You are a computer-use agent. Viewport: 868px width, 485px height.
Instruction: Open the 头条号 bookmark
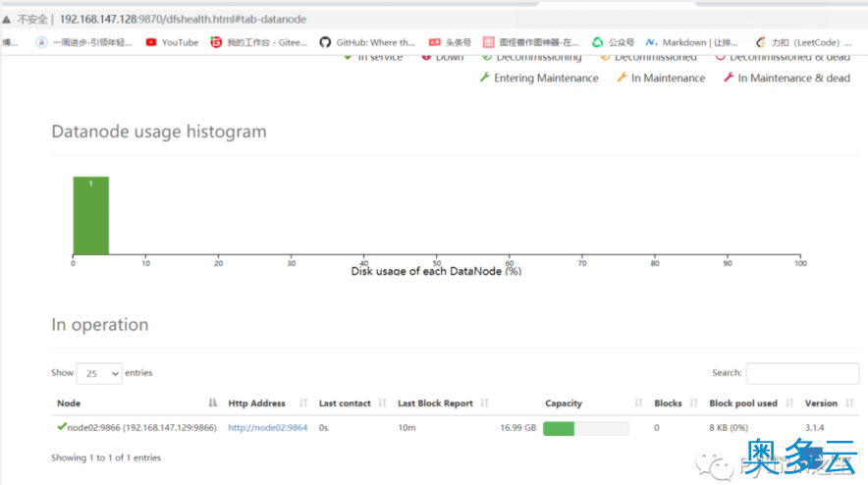pos(450,42)
